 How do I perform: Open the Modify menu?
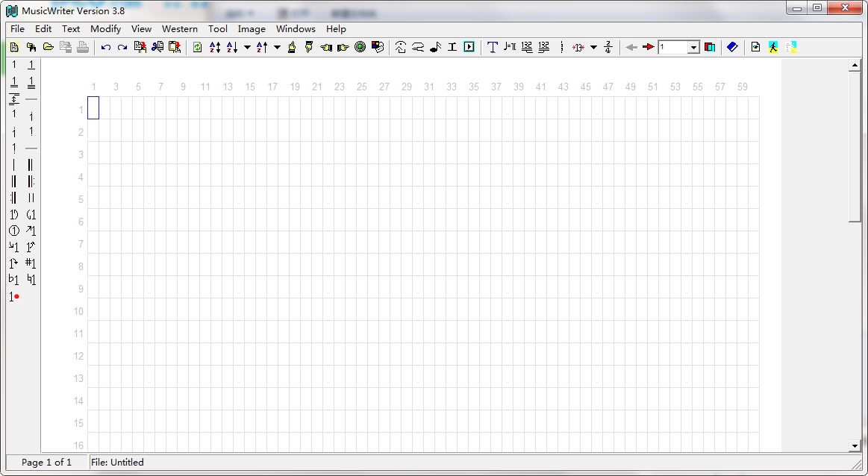tap(105, 29)
